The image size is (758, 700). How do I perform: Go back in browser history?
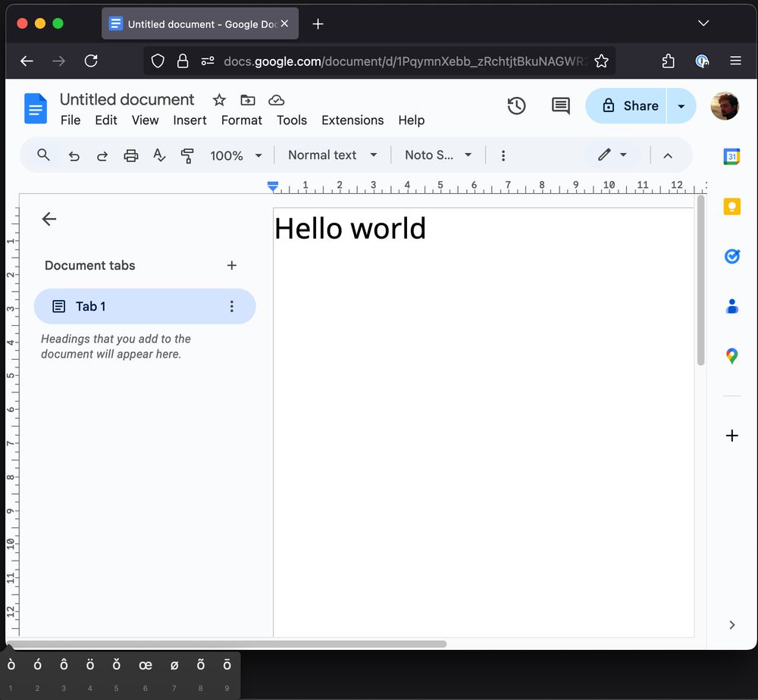point(27,61)
